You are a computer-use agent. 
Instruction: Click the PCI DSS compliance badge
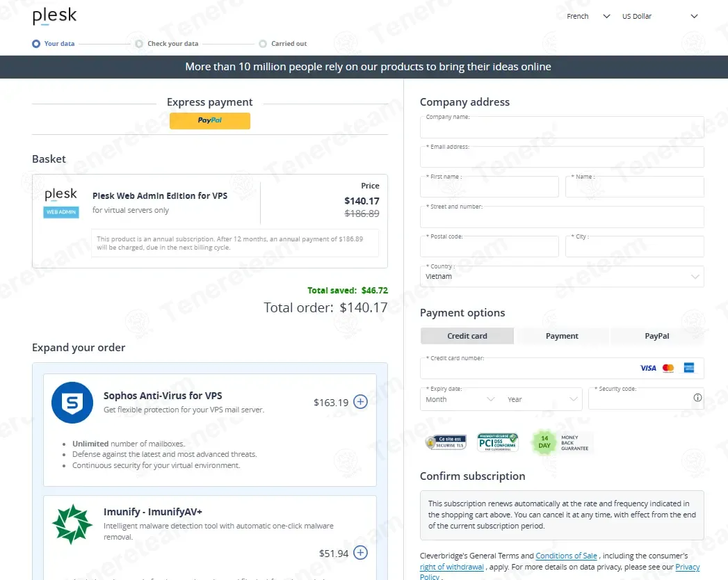(498, 442)
